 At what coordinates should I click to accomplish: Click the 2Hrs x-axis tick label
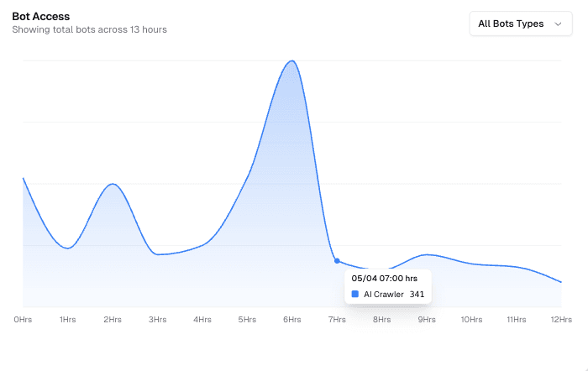pos(113,320)
